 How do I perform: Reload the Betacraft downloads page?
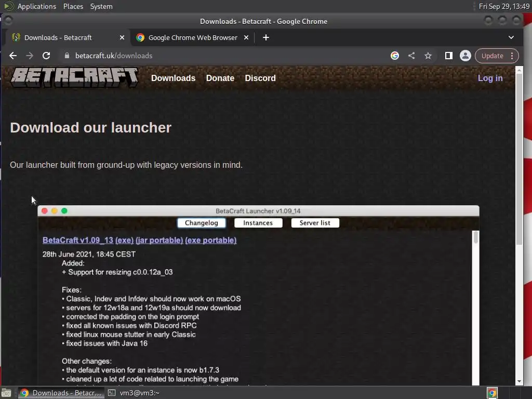click(46, 56)
